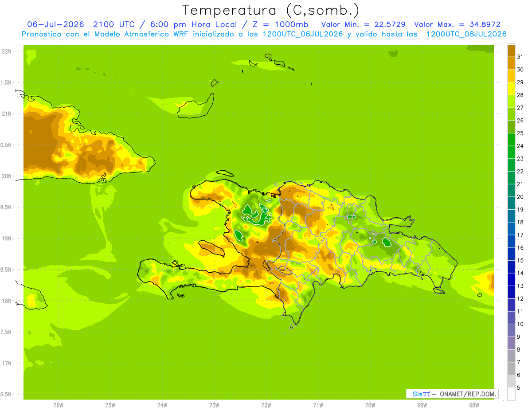Click the "18N" latitude axis label

8,301
